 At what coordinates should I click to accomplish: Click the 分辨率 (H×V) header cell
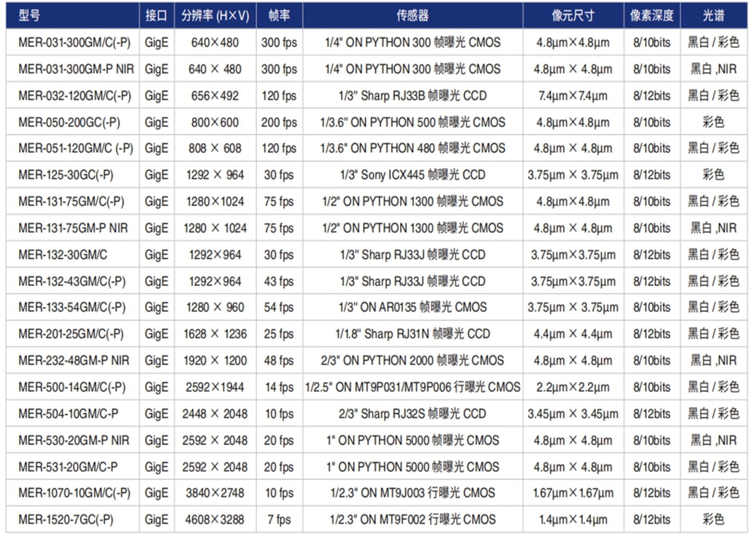tap(215, 16)
